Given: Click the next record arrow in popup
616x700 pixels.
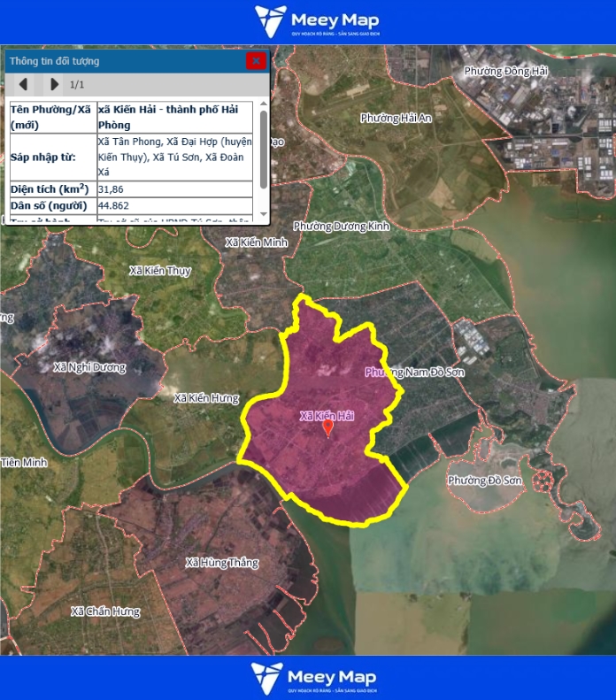Looking at the screenshot, I should coord(54,84).
